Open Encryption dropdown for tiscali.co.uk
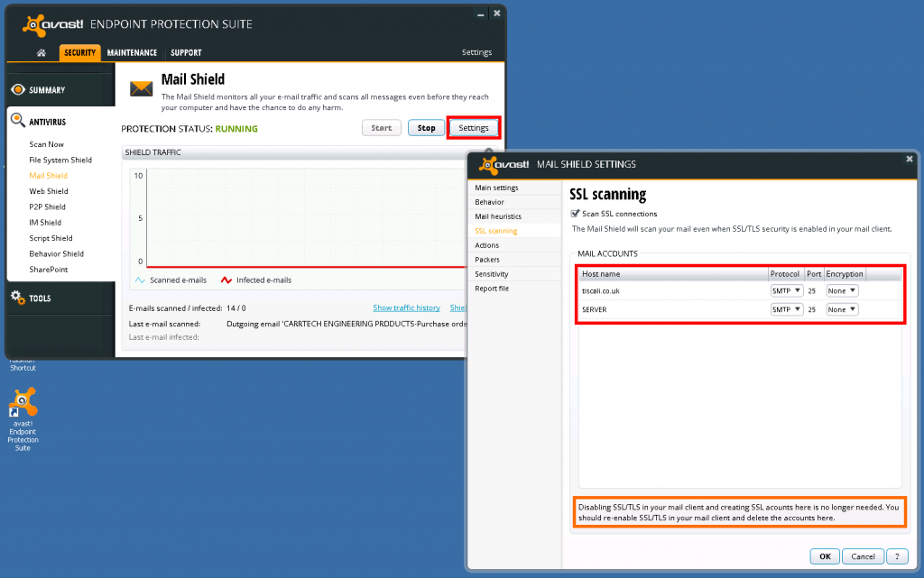 [842, 290]
